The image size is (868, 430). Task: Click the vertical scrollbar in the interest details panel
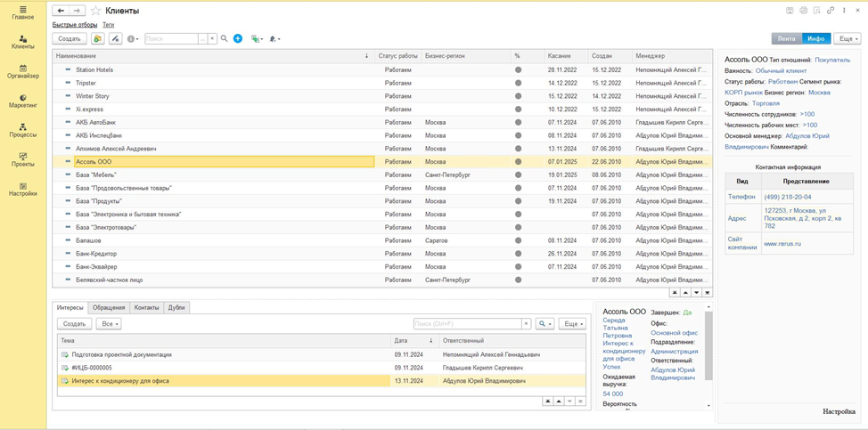click(x=708, y=345)
